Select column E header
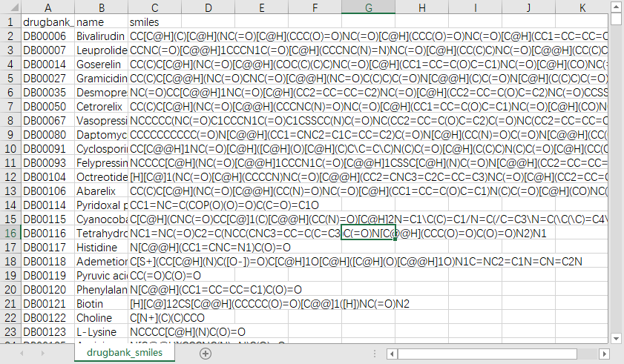The image size is (624, 364). click(x=261, y=7)
